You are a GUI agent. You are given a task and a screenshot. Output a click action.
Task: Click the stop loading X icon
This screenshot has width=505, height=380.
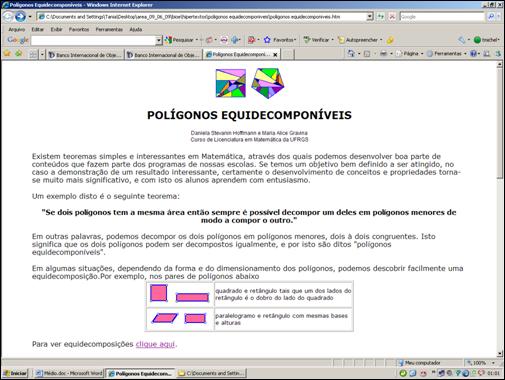[x=392, y=16]
